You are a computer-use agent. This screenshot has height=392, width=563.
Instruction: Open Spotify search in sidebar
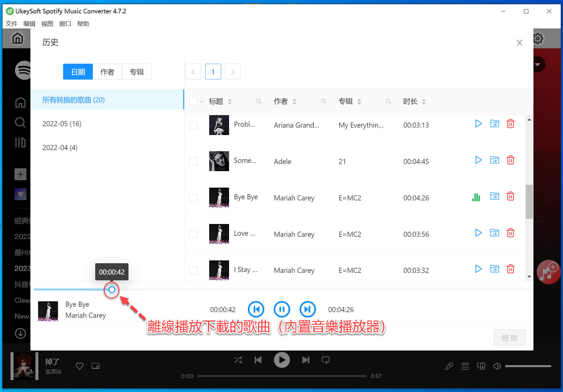[20, 123]
